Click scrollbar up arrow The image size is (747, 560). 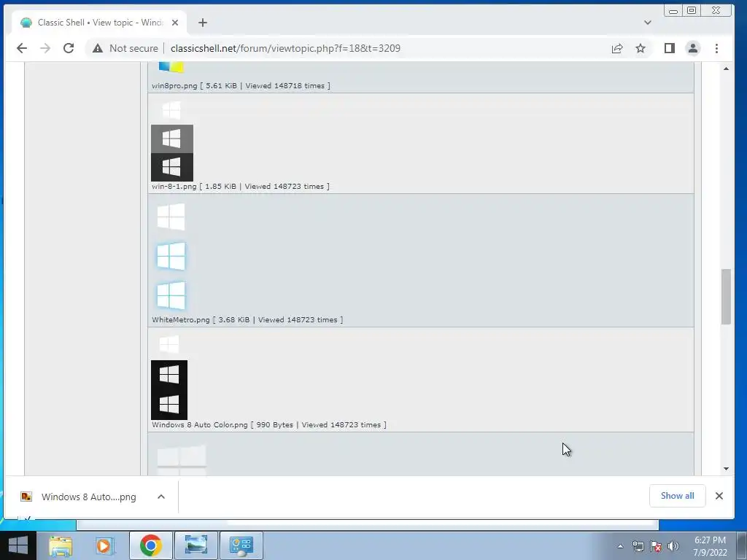point(726,69)
